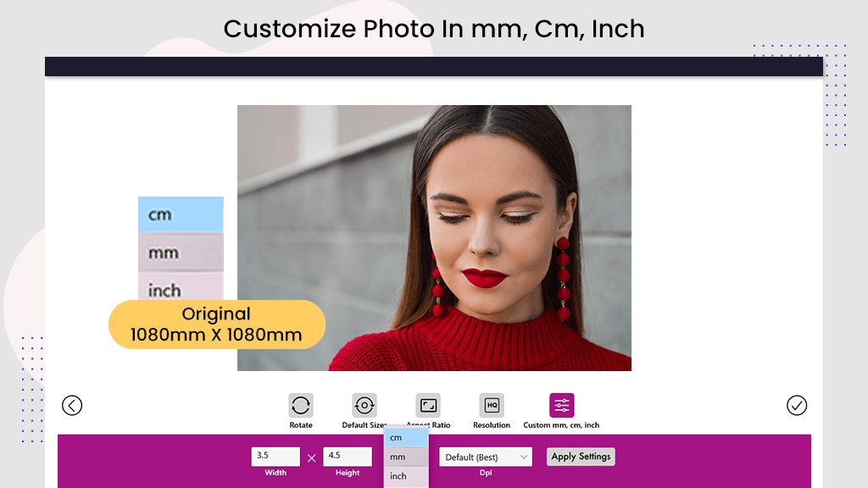The image size is (868, 488).
Task: Go back with the left arrow circle
Action: tap(72, 406)
